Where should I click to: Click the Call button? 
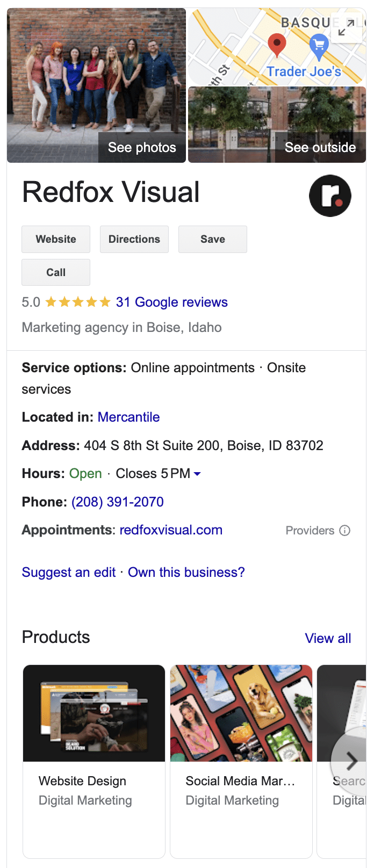[x=55, y=272]
